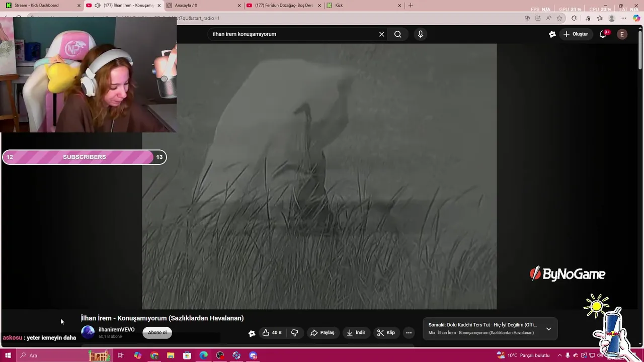Open Microsoft Edge from the taskbar
The image size is (644, 362).
click(x=204, y=355)
